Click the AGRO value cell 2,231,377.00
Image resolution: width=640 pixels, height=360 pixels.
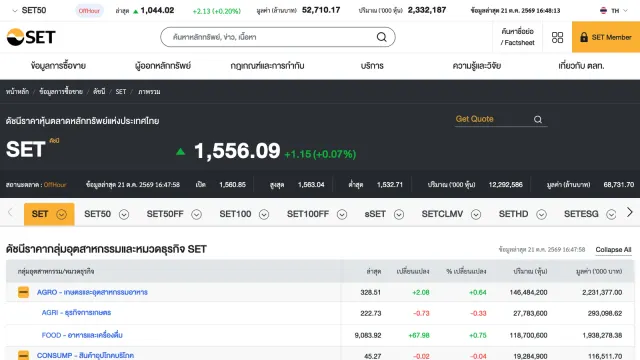(x=602, y=292)
